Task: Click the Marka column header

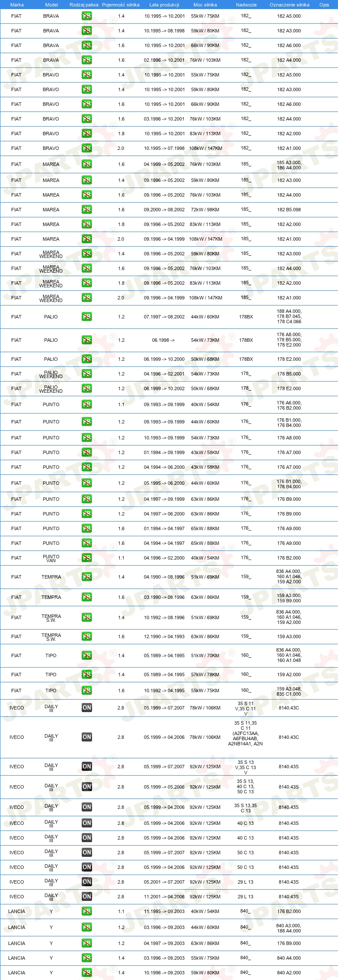Action: 17,5
